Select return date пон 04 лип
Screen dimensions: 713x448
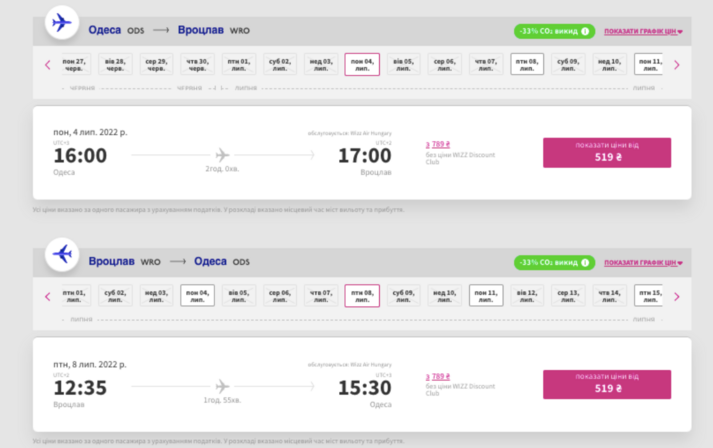point(197,296)
